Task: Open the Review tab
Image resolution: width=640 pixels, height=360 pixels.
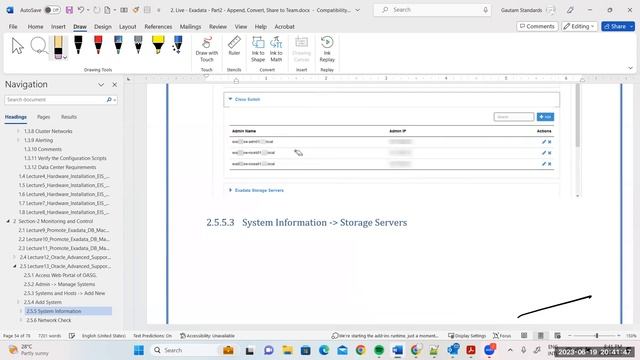Action: pos(218,27)
